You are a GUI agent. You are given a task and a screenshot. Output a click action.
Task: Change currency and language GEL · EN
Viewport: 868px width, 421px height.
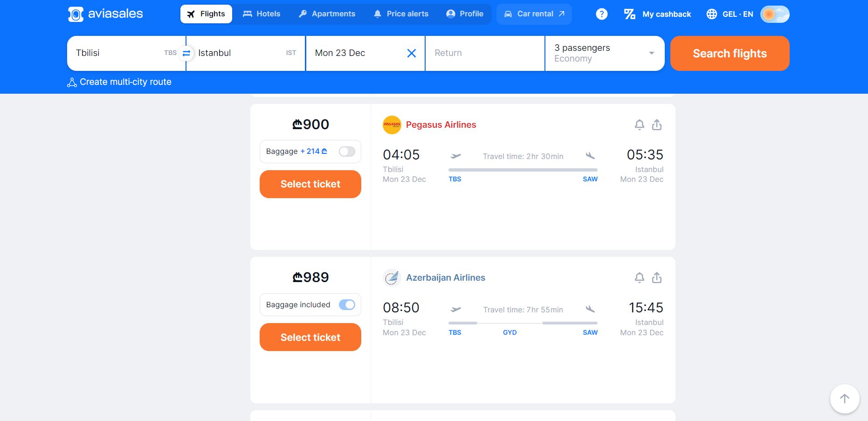[x=730, y=14]
